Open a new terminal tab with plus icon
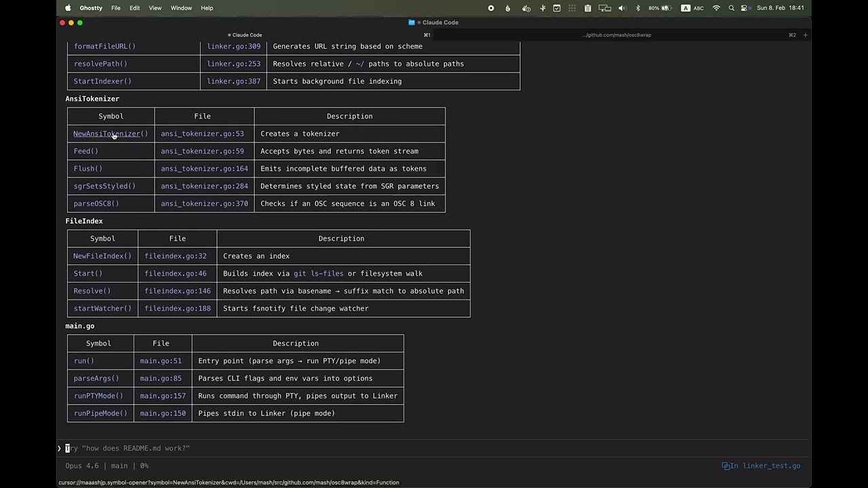This screenshot has width=868, height=488. click(805, 35)
